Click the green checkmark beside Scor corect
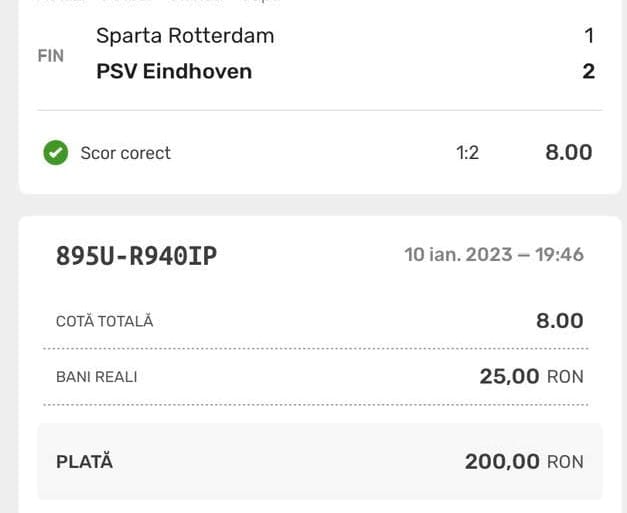Image resolution: width=627 pixels, height=513 pixels. click(x=55, y=153)
